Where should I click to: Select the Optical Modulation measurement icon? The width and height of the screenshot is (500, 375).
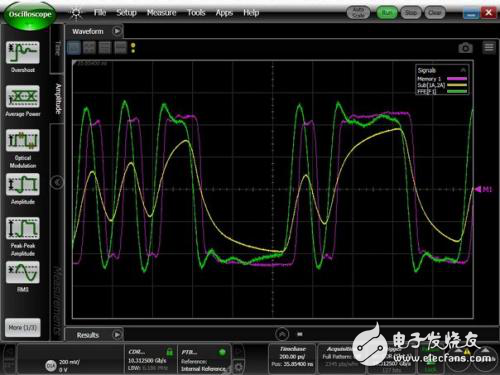point(23,140)
